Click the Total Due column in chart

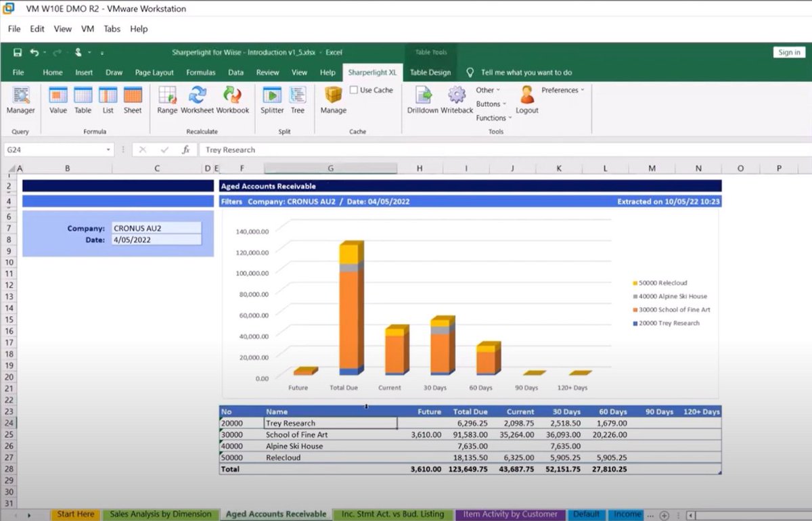coord(351,309)
